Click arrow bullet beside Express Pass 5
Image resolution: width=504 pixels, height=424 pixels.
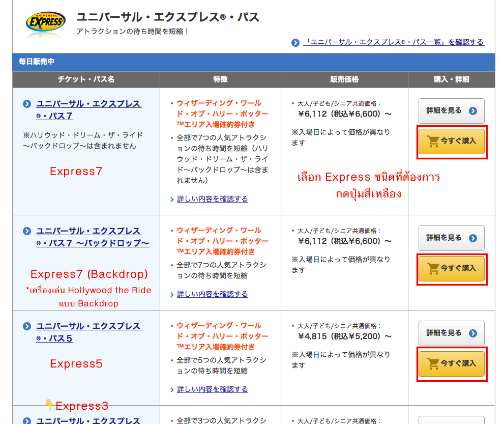pos(27,326)
